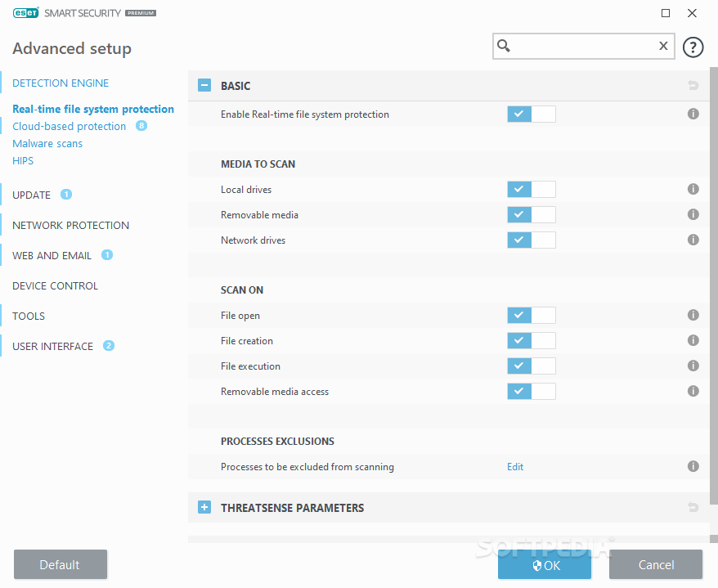Open Malware scans settings
Viewport: 718px width, 588px height.
(x=47, y=143)
